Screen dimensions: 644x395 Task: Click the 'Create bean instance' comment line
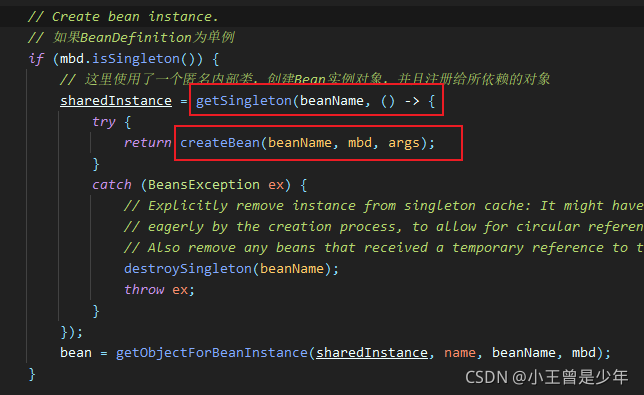click(x=123, y=17)
